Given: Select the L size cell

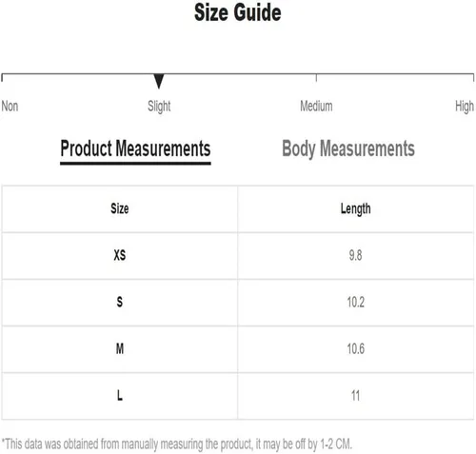Looking at the screenshot, I should (120, 396).
